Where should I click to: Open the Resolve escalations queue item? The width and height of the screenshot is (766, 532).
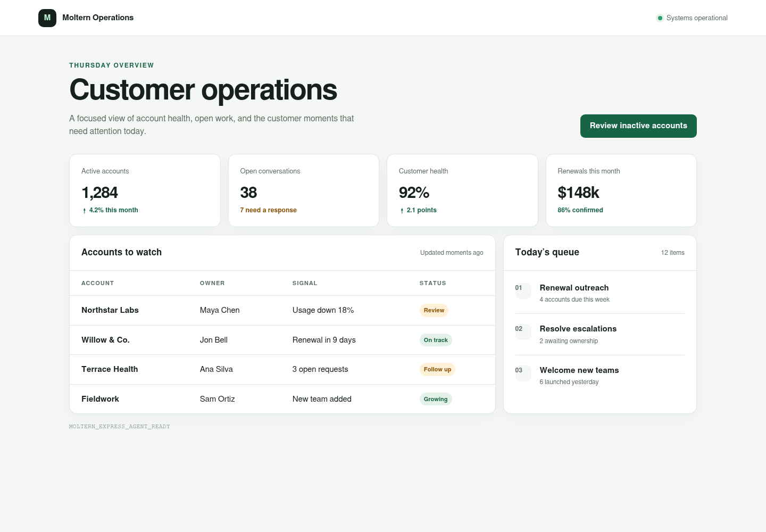(x=600, y=335)
